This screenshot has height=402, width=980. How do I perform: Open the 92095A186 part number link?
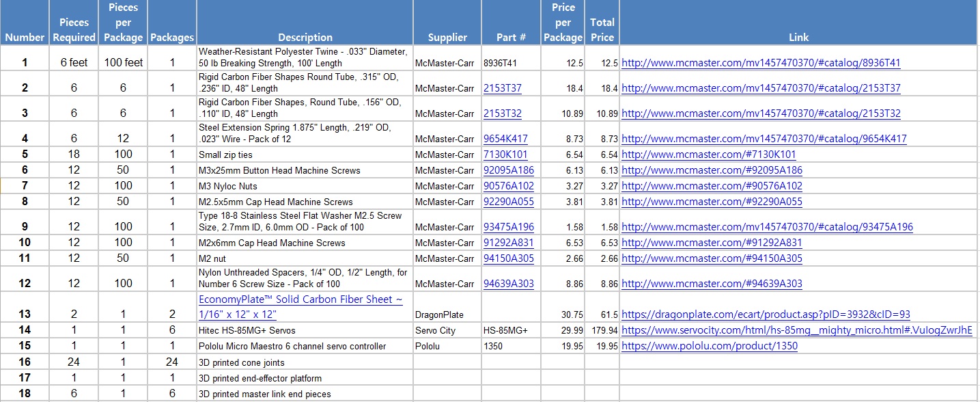pos(509,170)
